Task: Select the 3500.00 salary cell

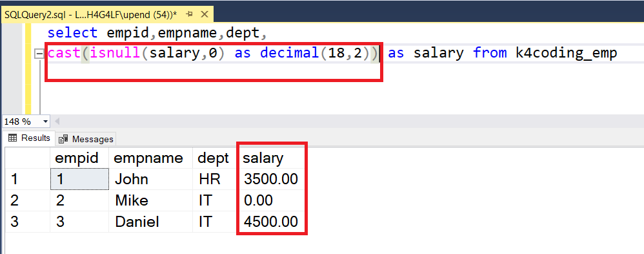Action: coord(271,179)
